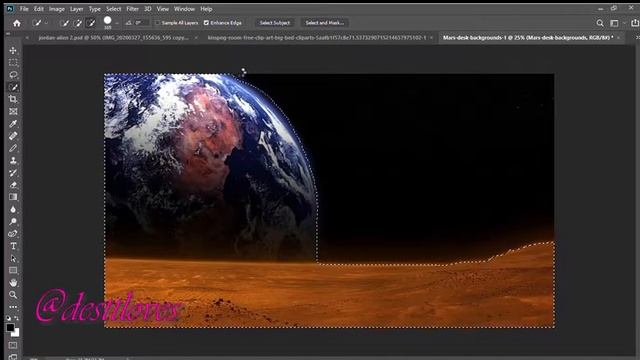Select the Brush tool

(x=13, y=148)
